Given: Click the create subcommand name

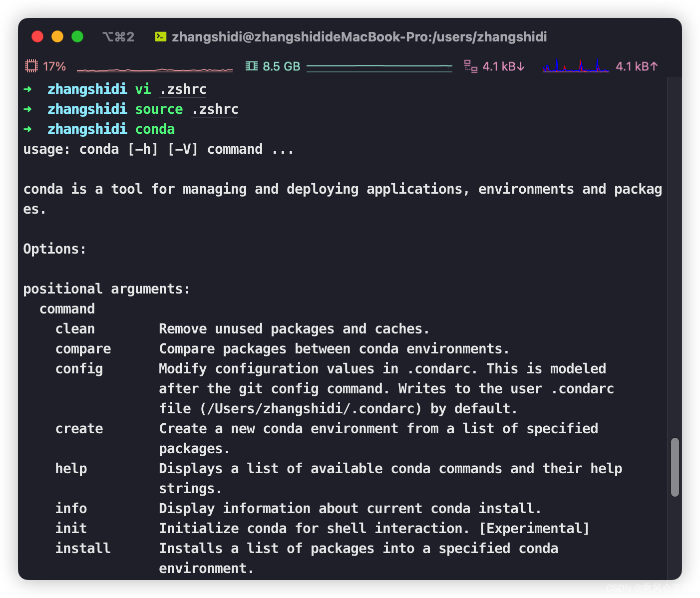Looking at the screenshot, I should coord(79,429).
